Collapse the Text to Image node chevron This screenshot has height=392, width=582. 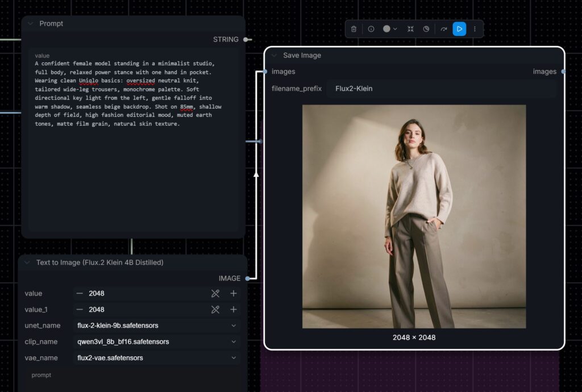coord(27,262)
